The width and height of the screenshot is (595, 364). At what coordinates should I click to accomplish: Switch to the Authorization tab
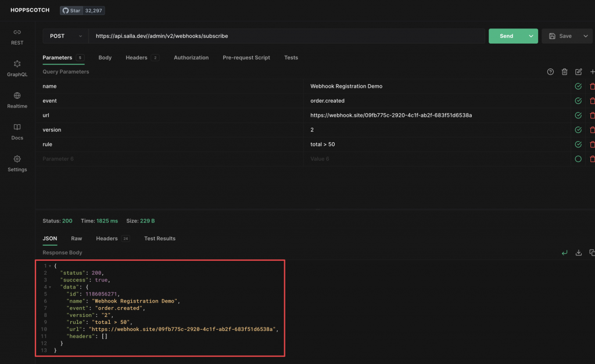pos(191,57)
